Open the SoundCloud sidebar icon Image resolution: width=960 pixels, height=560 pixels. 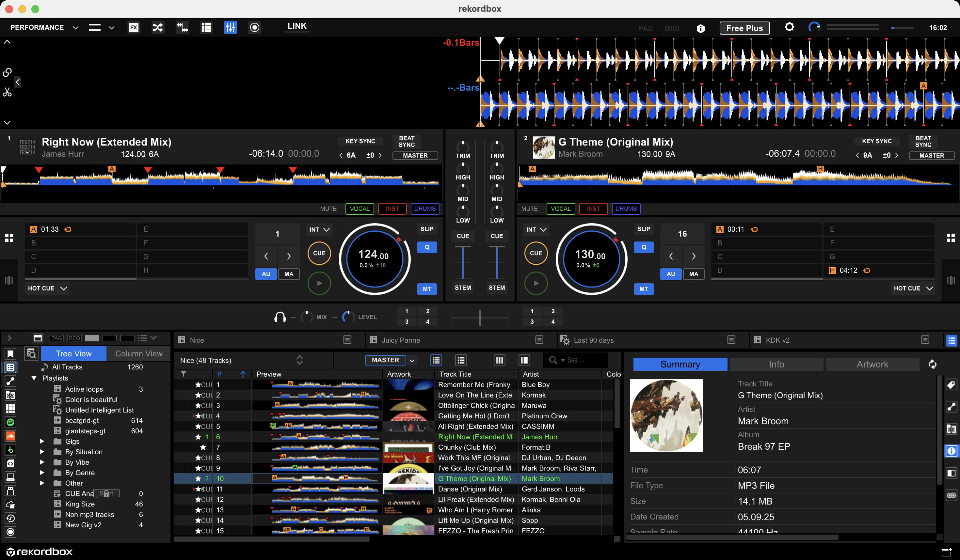(10, 436)
